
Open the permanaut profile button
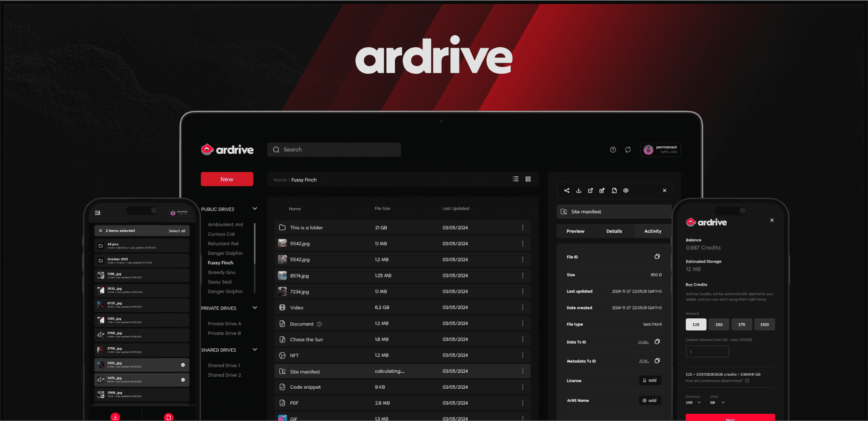point(661,150)
